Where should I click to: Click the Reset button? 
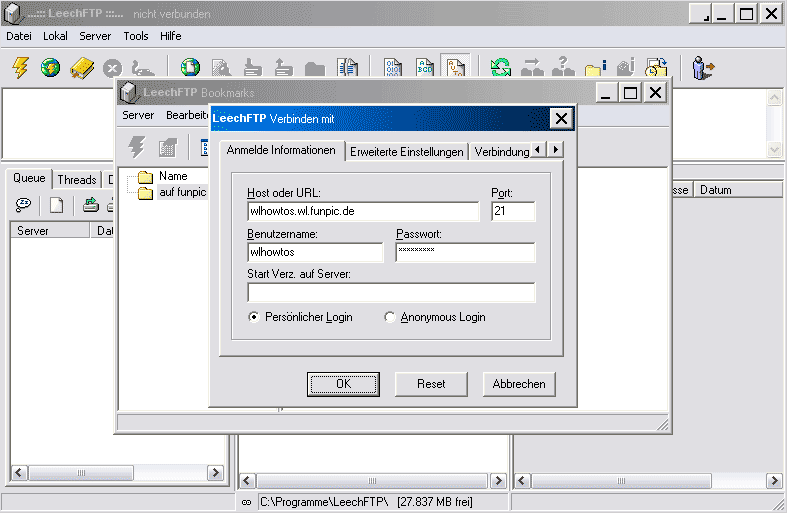tap(431, 384)
